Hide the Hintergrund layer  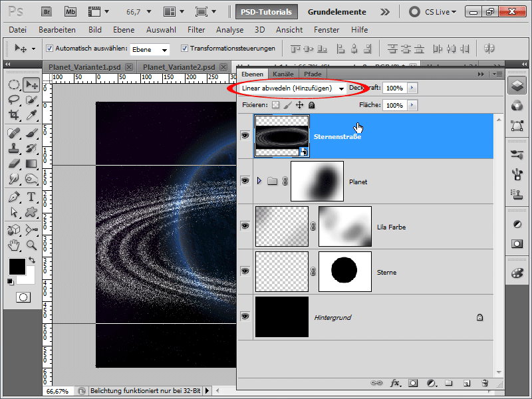(245, 317)
